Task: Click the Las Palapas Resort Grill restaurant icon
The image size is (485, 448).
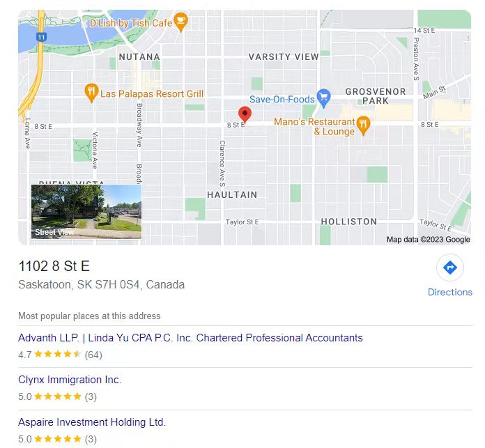Action: (x=91, y=93)
